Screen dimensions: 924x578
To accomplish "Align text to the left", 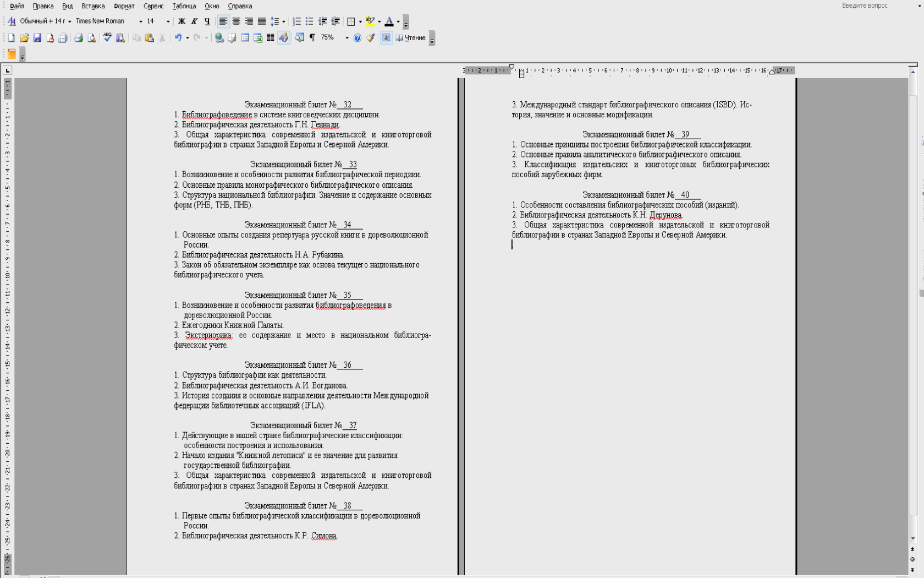I will [x=223, y=21].
